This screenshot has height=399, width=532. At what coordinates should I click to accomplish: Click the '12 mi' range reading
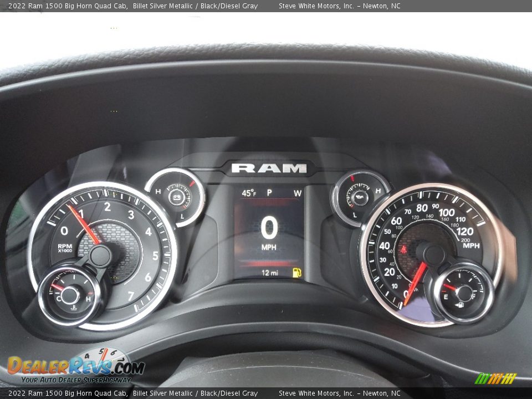[270, 273]
